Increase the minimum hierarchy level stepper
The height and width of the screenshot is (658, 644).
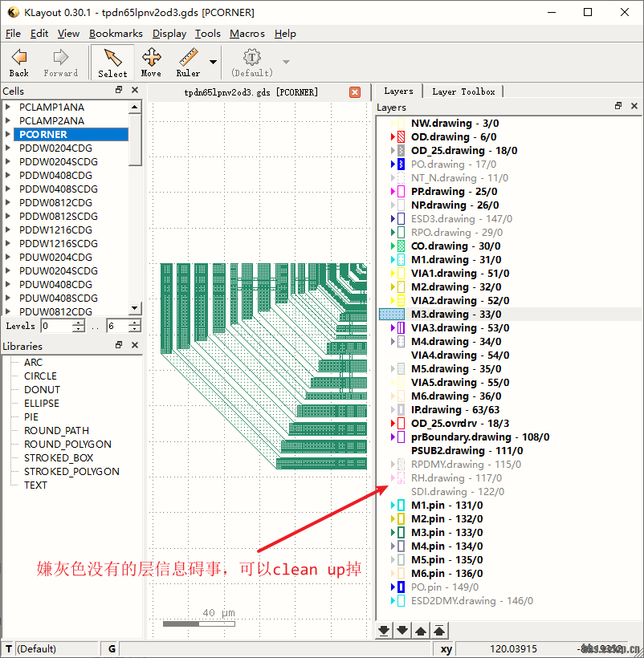[79, 323]
